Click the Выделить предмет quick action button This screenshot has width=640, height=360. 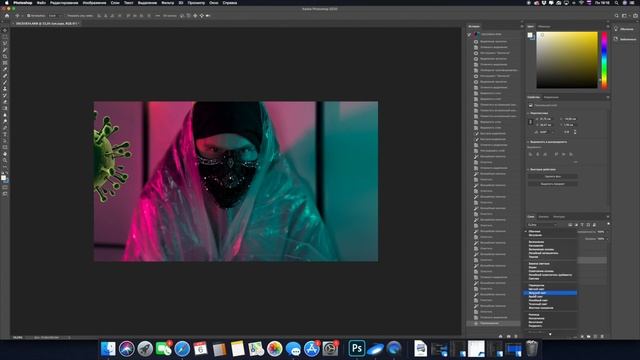[x=553, y=184]
